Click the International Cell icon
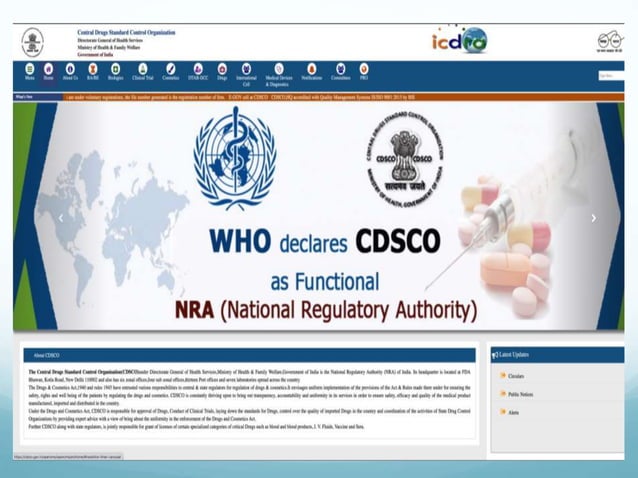The width and height of the screenshot is (638, 478). pyautogui.click(x=246, y=69)
